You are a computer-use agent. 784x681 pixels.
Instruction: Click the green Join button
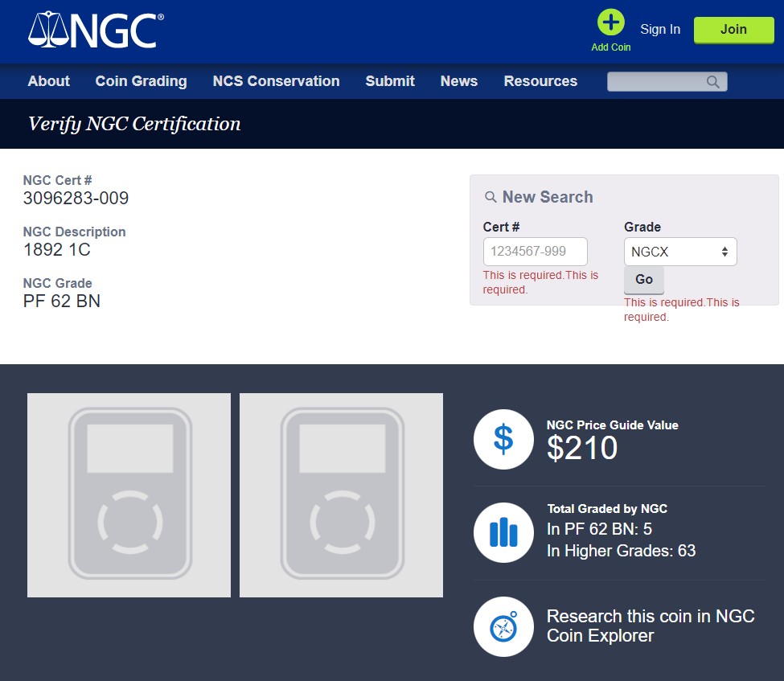[733, 30]
